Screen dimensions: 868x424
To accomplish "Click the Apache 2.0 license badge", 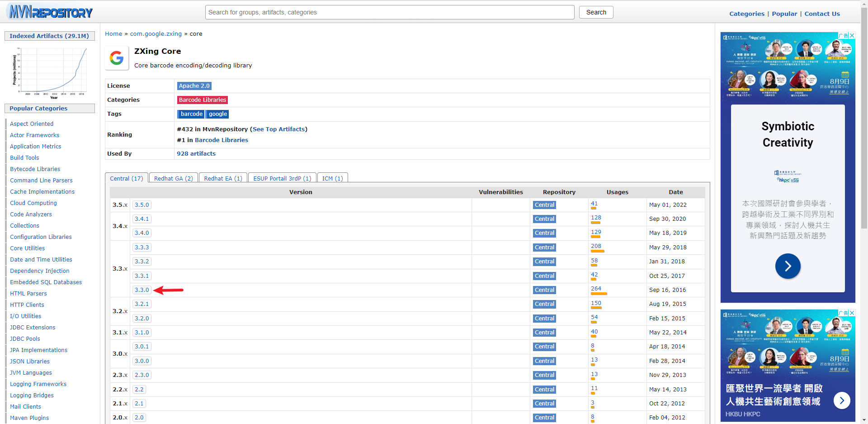I will (194, 86).
